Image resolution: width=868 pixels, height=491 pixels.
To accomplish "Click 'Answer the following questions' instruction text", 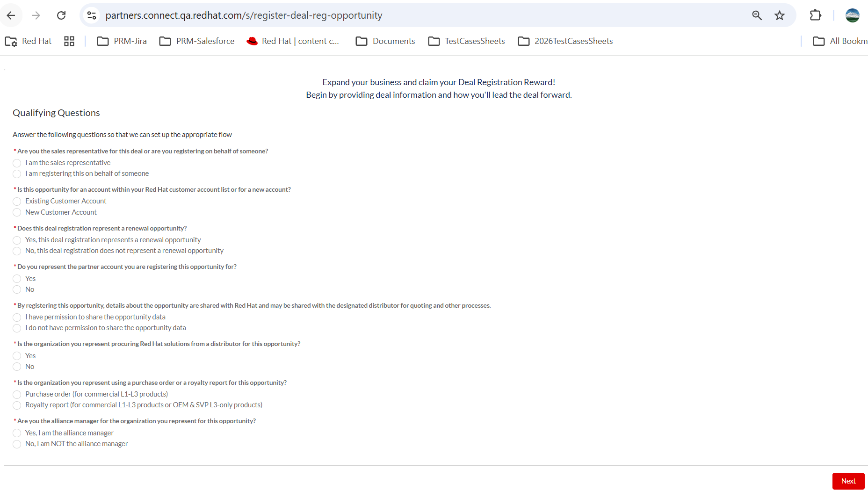I will point(122,135).
